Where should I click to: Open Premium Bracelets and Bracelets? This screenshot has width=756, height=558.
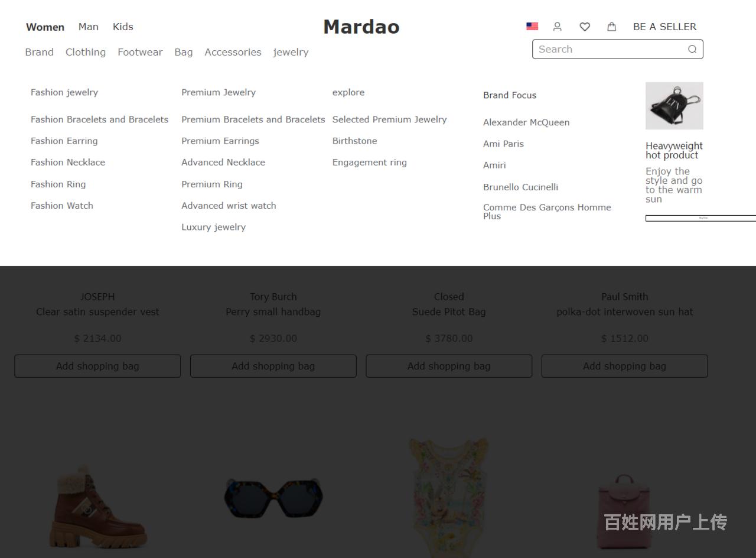coord(253,119)
